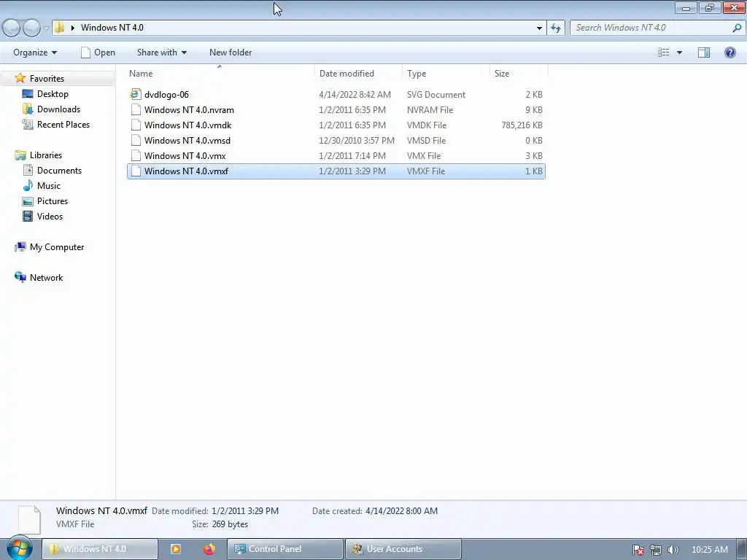This screenshot has height=560, width=747.
Task: Click the Libraries icon
Action: 20,155
